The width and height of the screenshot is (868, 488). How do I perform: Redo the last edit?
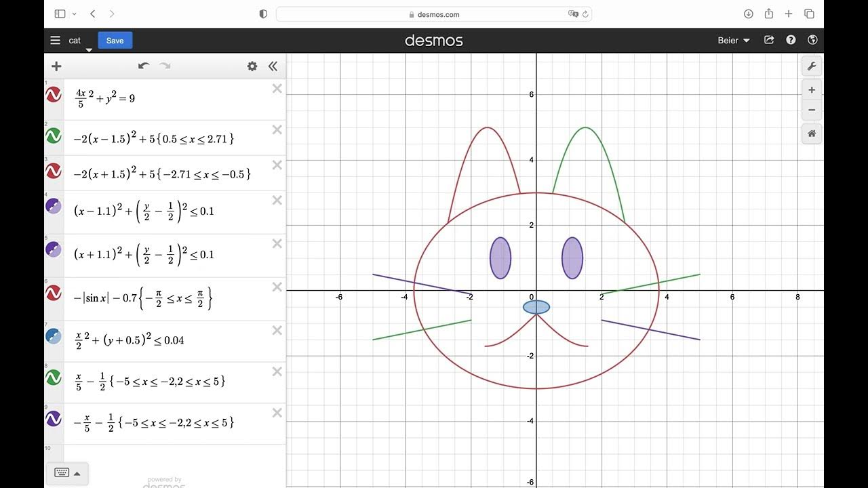(x=165, y=66)
